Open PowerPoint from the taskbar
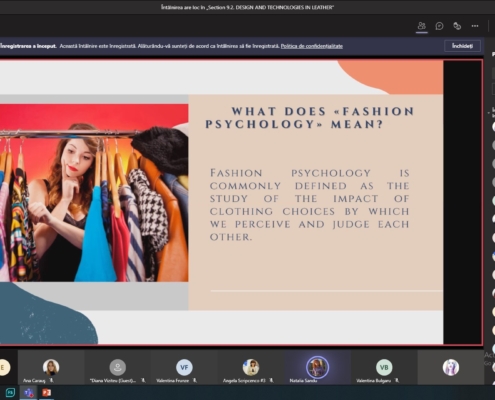 point(46,393)
